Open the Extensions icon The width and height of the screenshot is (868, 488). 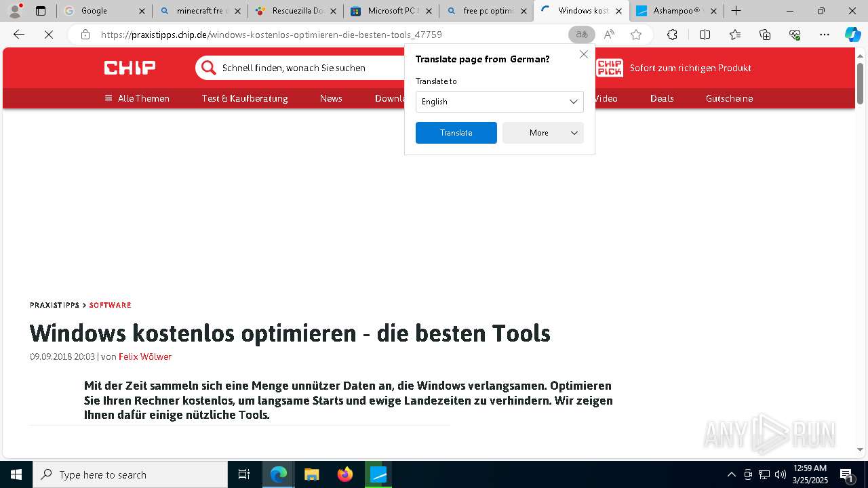tap(672, 35)
